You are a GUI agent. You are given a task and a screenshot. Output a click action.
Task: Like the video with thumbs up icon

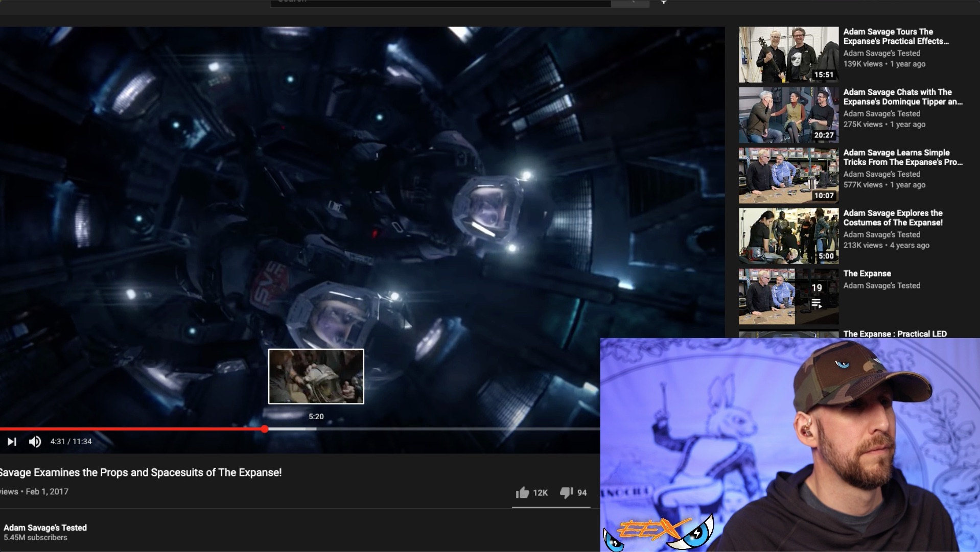click(x=522, y=493)
